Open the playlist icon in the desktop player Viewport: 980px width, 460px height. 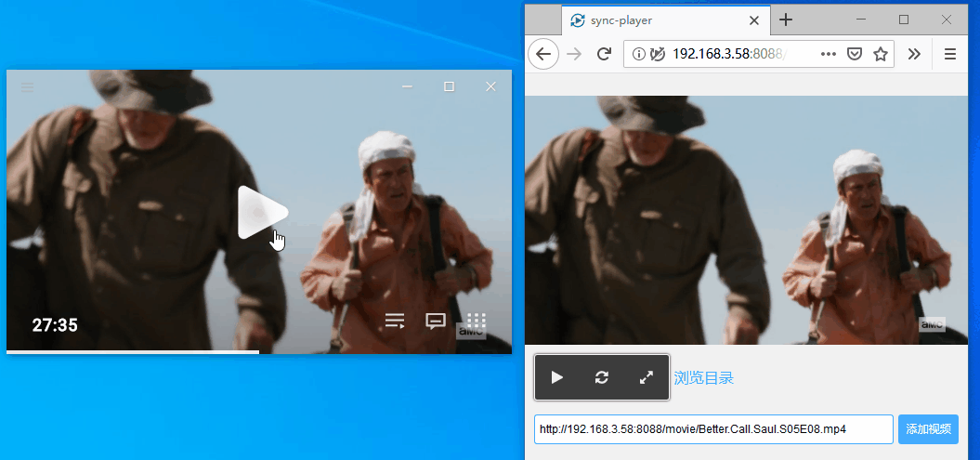[395, 322]
